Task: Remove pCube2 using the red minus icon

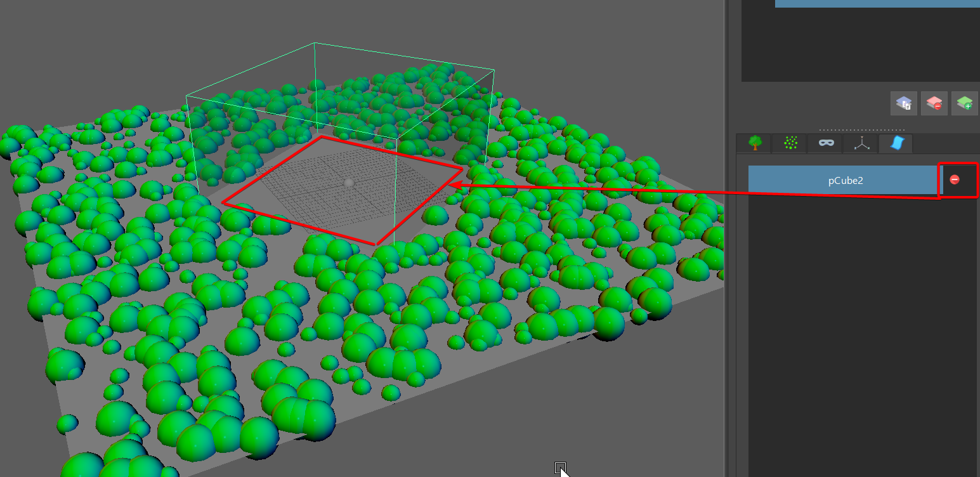Action: coord(955,180)
